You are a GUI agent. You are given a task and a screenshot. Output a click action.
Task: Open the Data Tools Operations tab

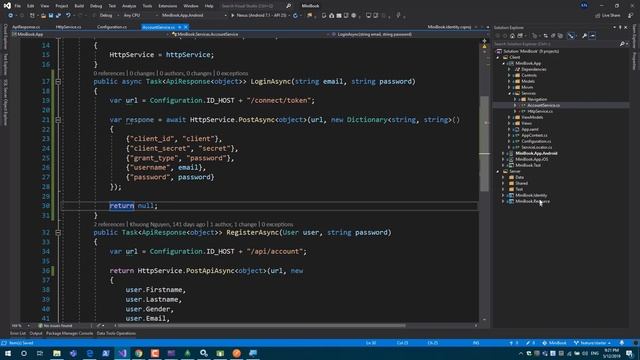pyautogui.click(x=116, y=333)
